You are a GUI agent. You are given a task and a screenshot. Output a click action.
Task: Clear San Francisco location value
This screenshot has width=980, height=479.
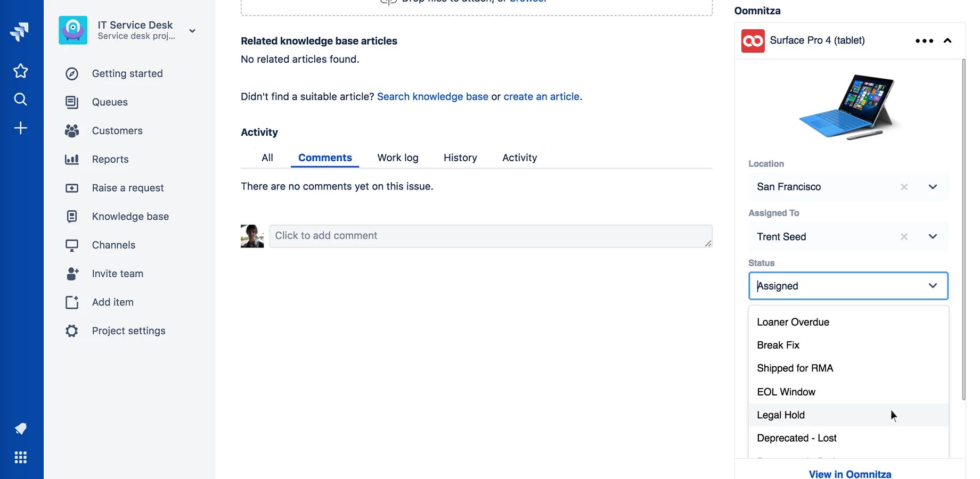904,187
